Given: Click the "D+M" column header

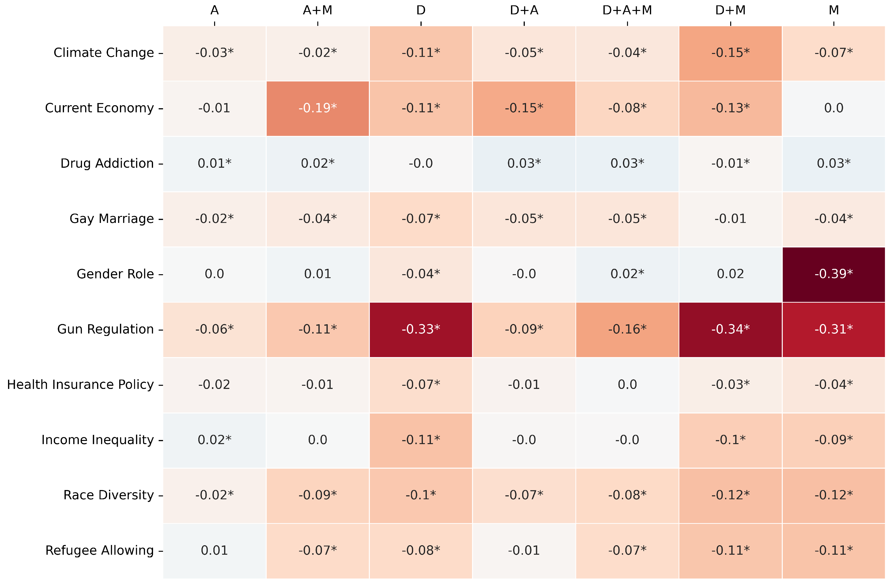Looking at the screenshot, I should (x=730, y=10).
